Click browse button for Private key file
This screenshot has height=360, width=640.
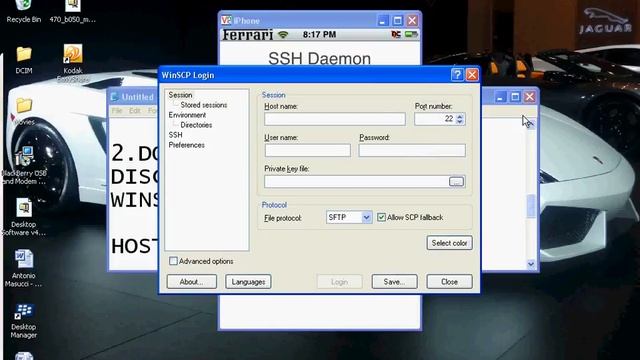coord(456,181)
